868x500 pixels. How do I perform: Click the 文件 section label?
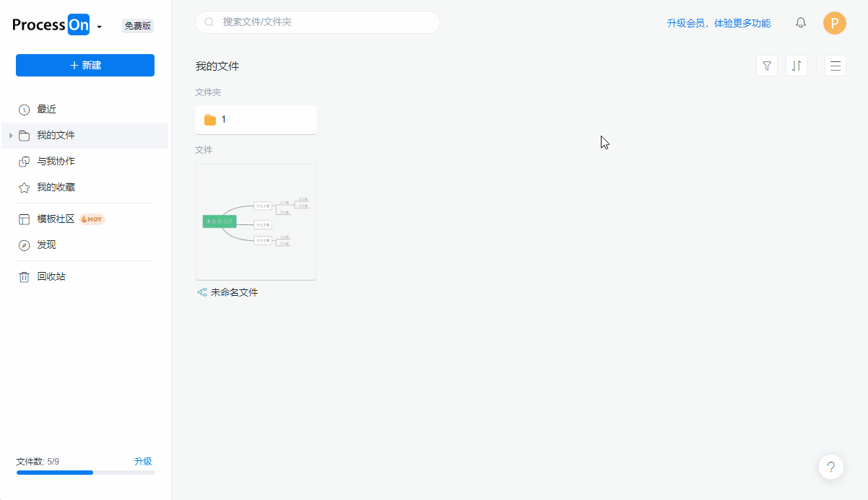(204, 150)
